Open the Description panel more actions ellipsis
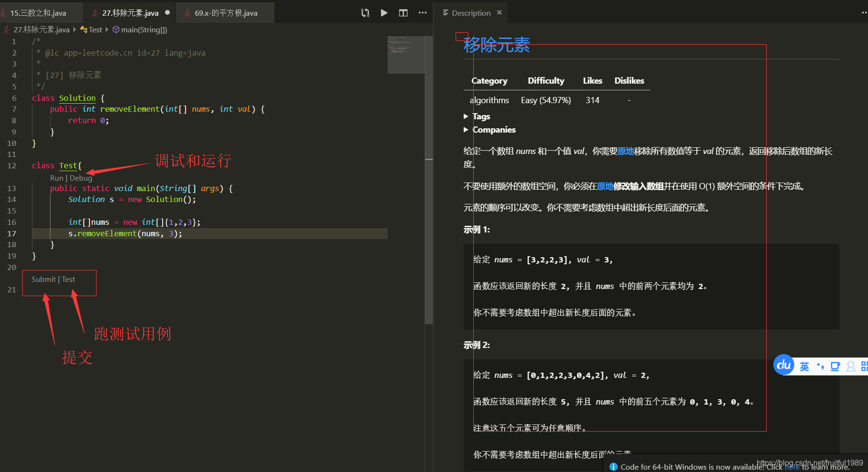 864,13
